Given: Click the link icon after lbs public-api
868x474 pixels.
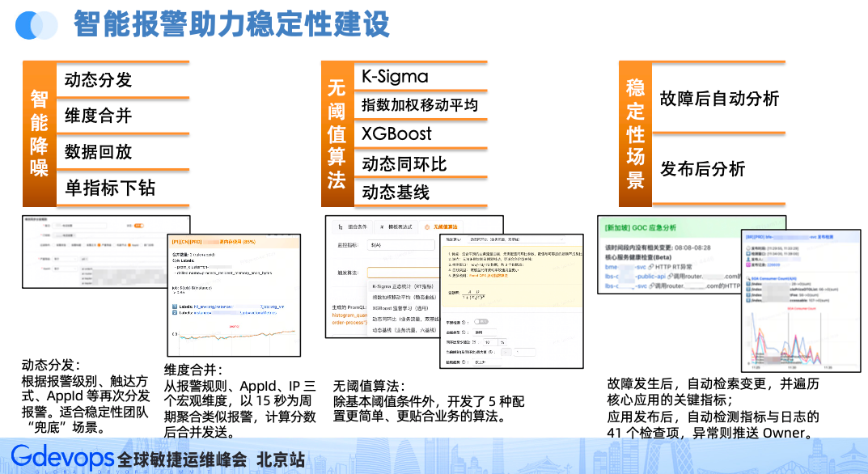Looking at the screenshot, I should point(670,277).
